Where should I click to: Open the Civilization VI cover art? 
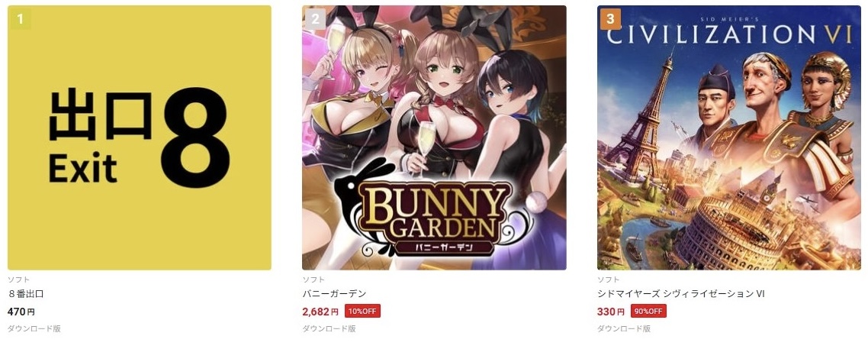click(x=729, y=138)
